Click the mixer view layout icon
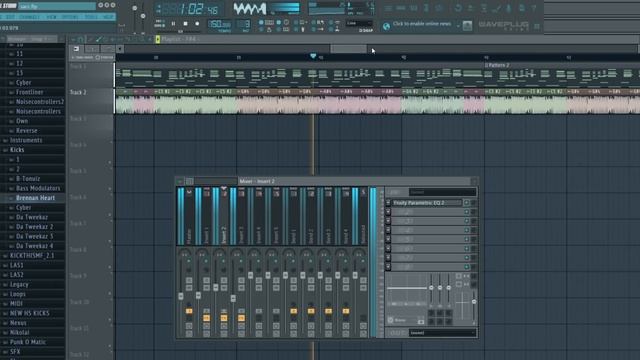This screenshot has width=640, height=360. click(x=189, y=181)
